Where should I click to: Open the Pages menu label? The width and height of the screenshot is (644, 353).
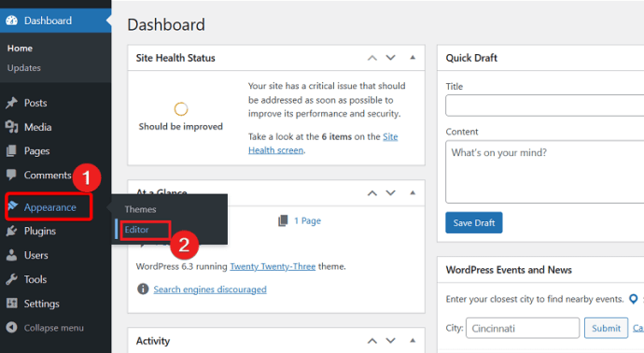point(36,151)
